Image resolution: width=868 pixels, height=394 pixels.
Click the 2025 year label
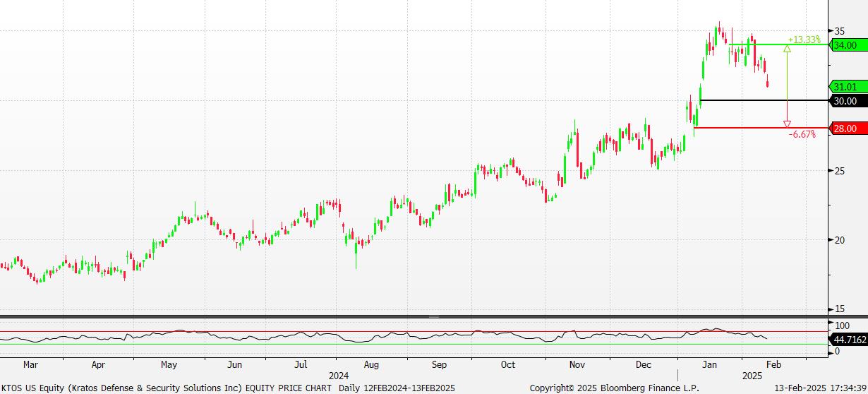pyautogui.click(x=752, y=375)
